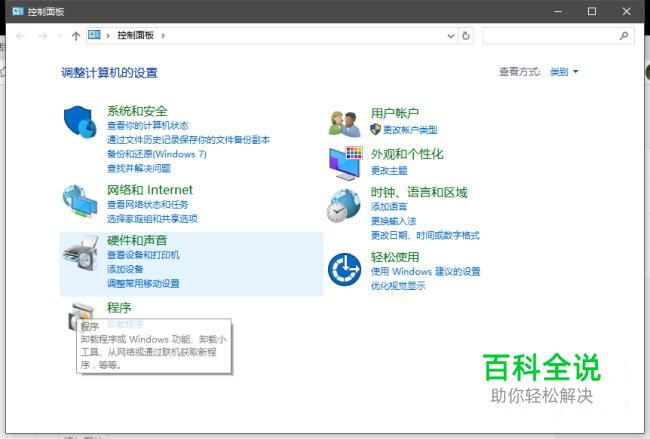Open 备份和还原(Windows 7) link
This screenshot has width=650, height=439.
157,154
